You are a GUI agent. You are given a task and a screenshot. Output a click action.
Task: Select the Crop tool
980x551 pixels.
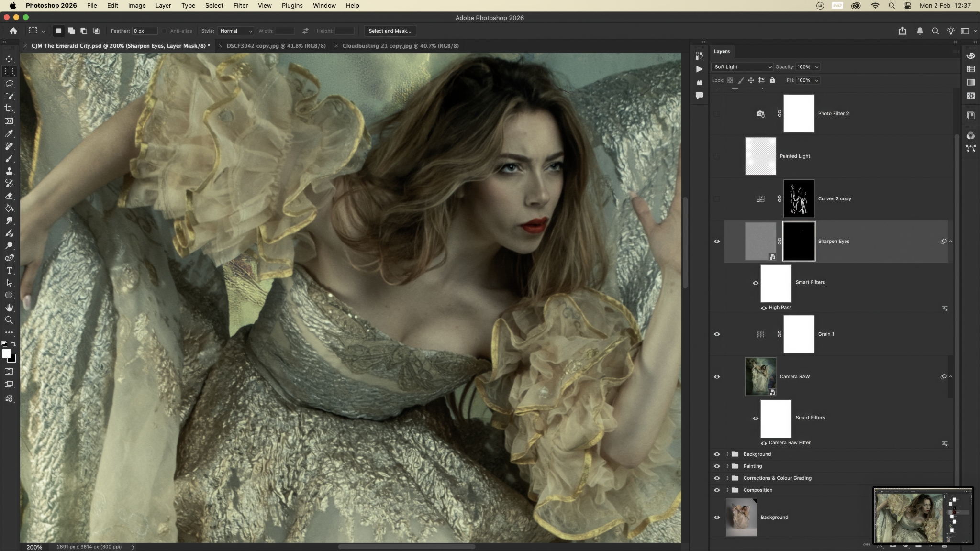click(9, 109)
